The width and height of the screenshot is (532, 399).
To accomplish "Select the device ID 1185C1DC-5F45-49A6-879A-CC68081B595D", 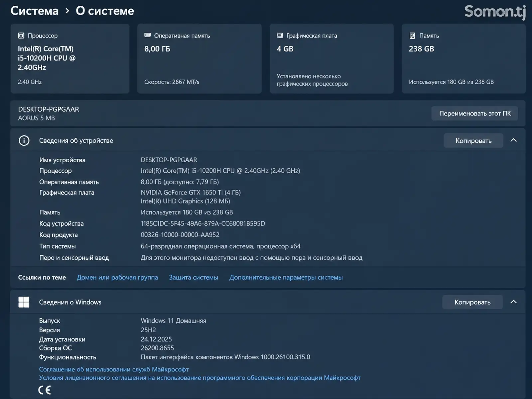I will (x=203, y=223).
